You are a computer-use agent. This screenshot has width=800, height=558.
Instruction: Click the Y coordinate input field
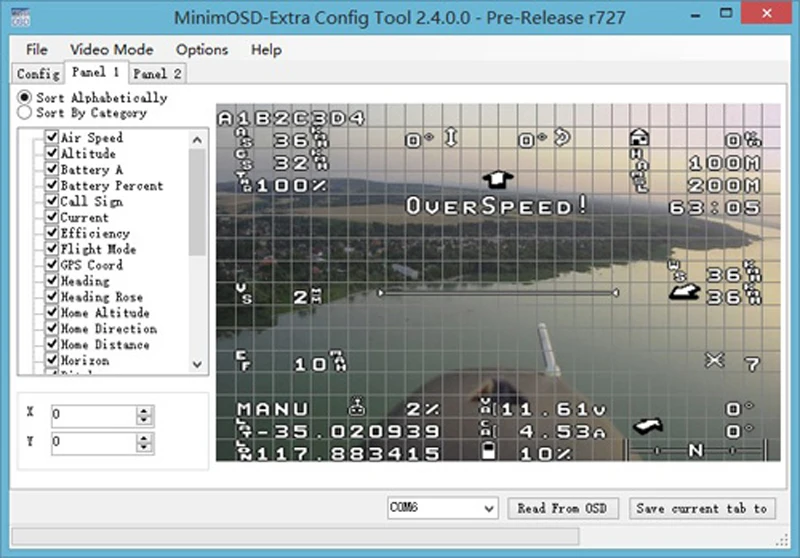(x=93, y=443)
